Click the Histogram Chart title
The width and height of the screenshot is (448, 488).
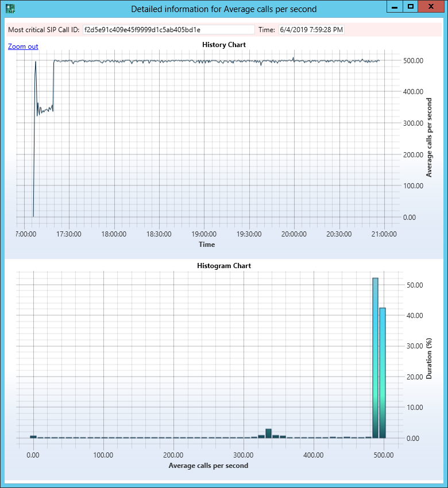(224, 266)
